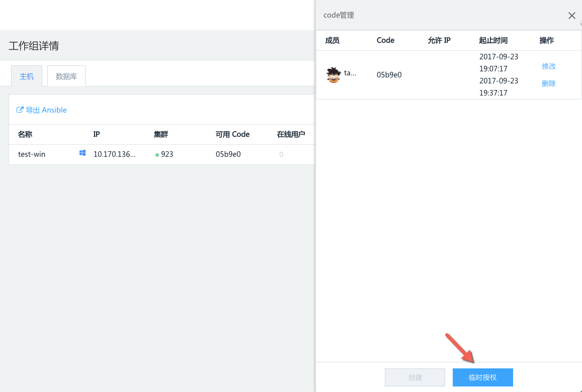Screen dimensions: 582x392
Task: Click the code管理 panel title
Action: pyautogui.click(x=339, y=15)
